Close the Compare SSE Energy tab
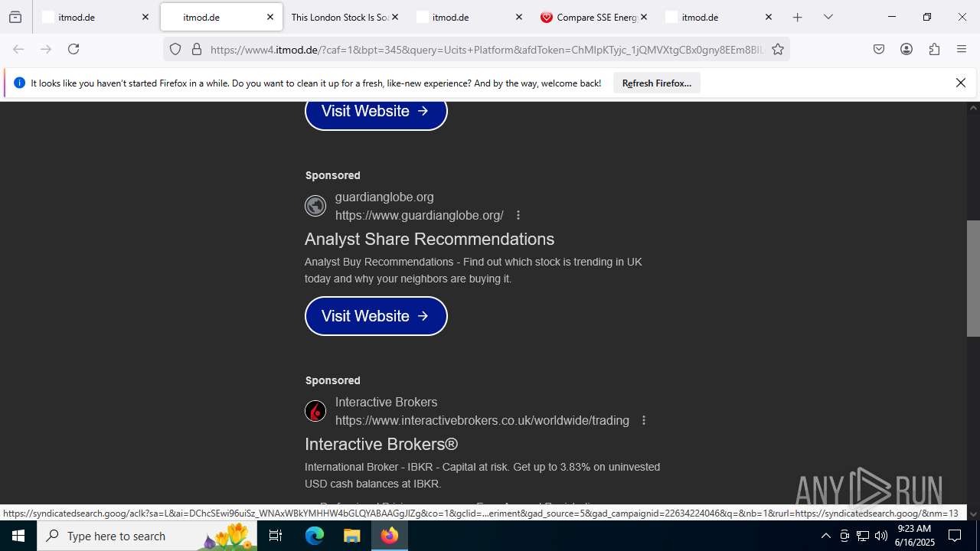Viewport: 980px width, 551px height. coord(643,17)
